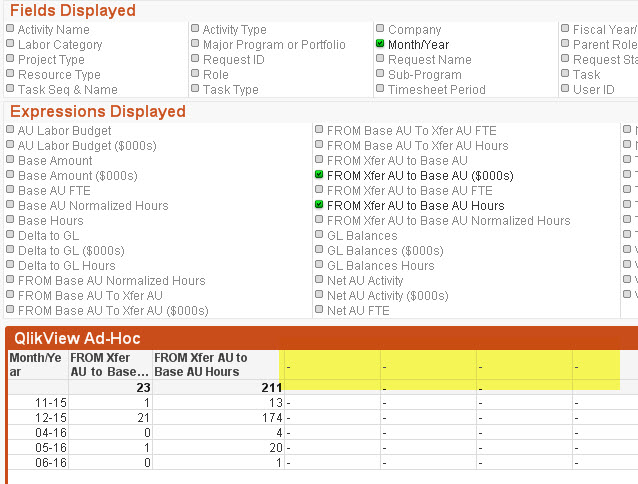Viewport: 638px width, 484px height.
Task: Enable the Activity Name field
Action: [x=10, y=29]
